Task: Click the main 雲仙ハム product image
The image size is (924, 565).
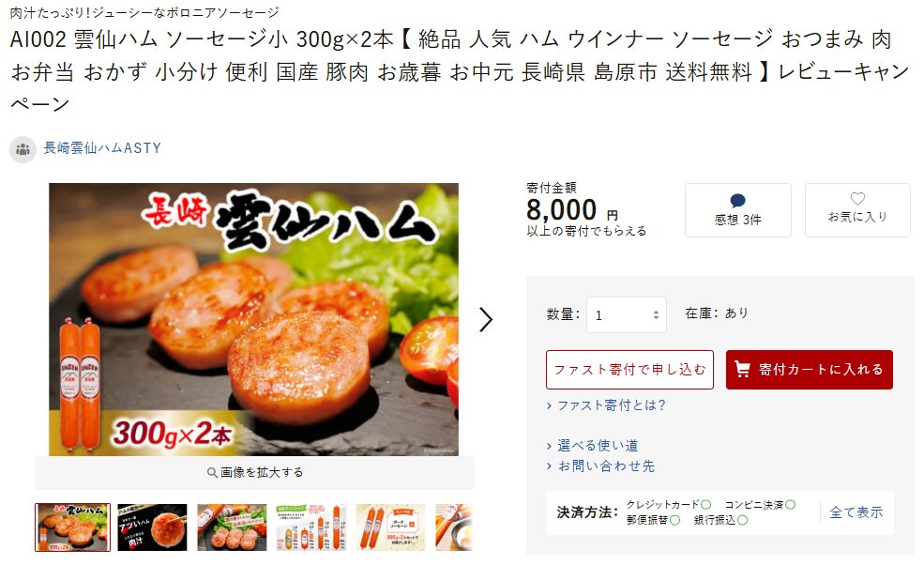Action: click(253, 319)
